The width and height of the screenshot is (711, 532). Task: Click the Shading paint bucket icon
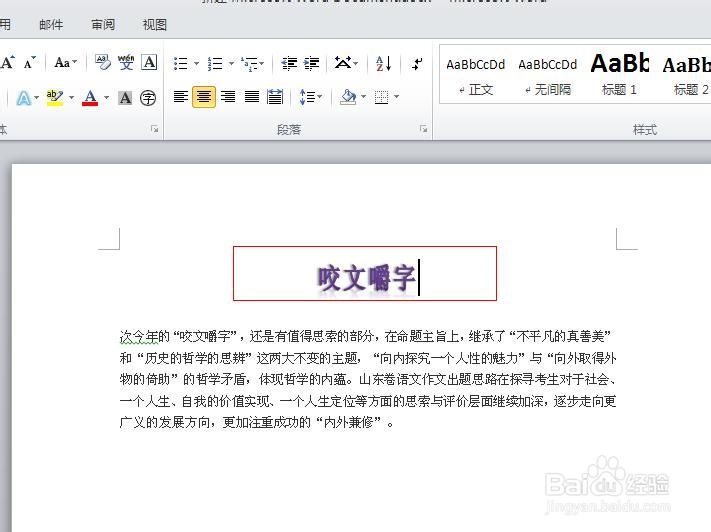[x=349, y=97]
